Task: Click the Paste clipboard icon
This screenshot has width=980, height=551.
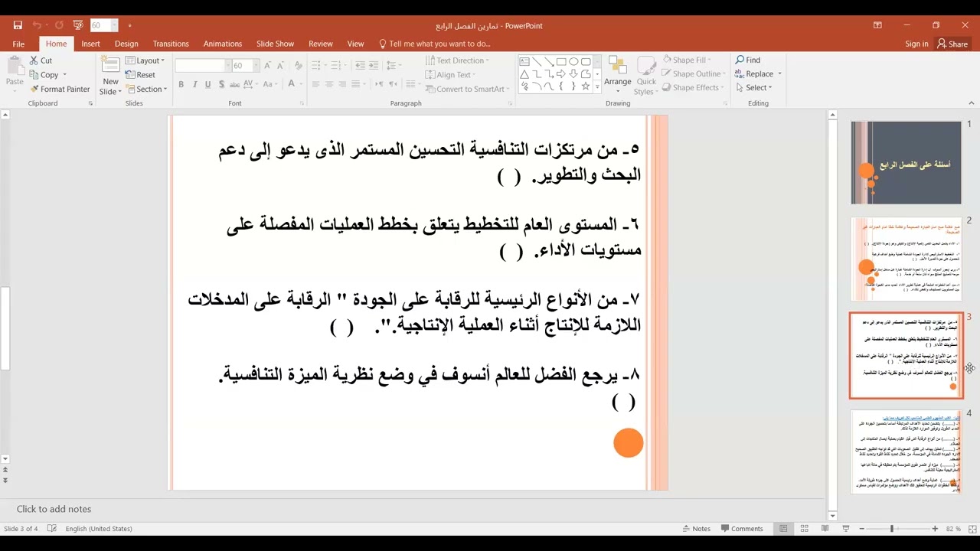Action: click(x=15, y=67)
